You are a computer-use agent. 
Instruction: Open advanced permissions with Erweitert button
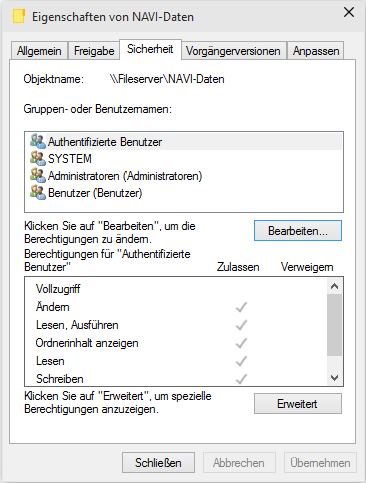[x=298, y=404]
